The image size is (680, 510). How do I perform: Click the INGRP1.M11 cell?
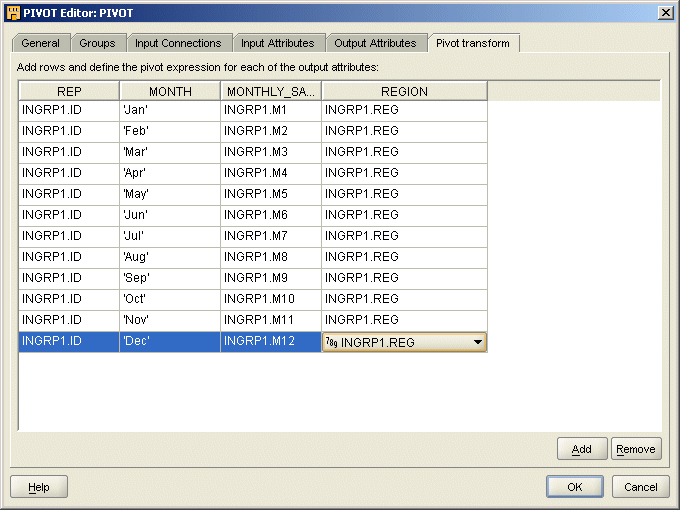pyautogui.click(x=271, y=320)
